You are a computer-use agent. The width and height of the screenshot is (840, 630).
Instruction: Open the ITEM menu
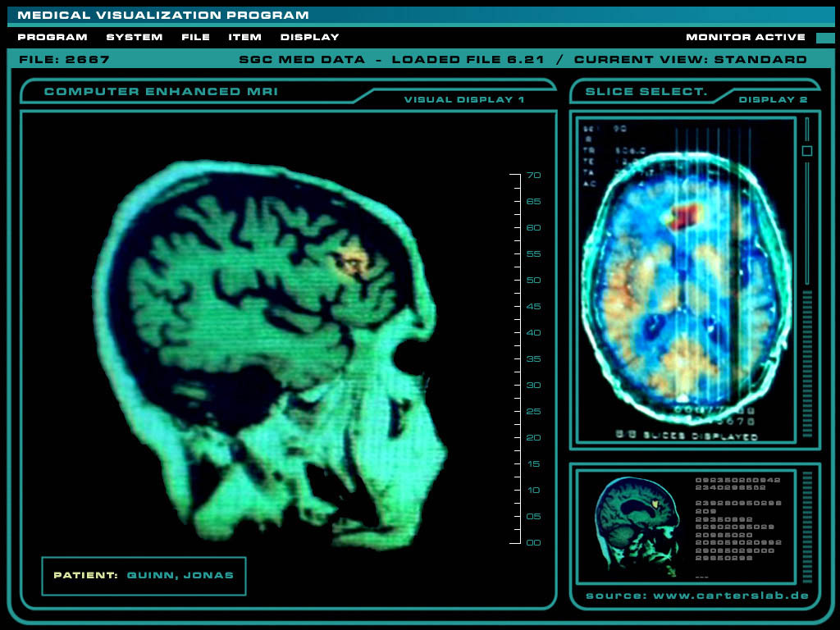(x=244, y=37)
